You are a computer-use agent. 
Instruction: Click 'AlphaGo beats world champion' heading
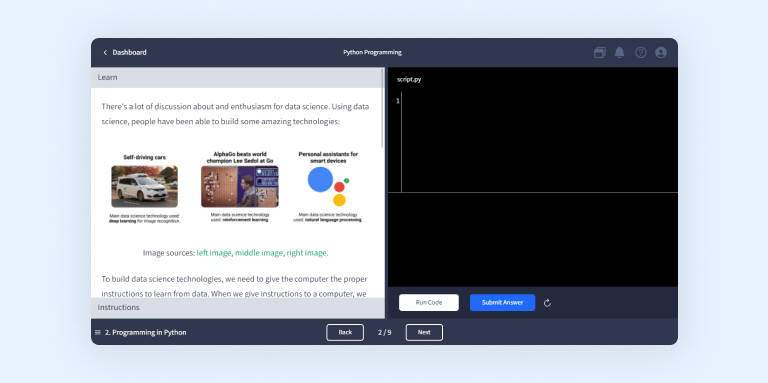(x=240, y=157)
